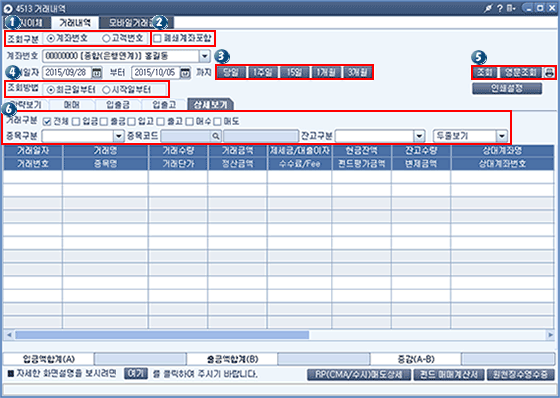Click the pin window icon in title bar
Screen dimensions: 560x398
488,9
